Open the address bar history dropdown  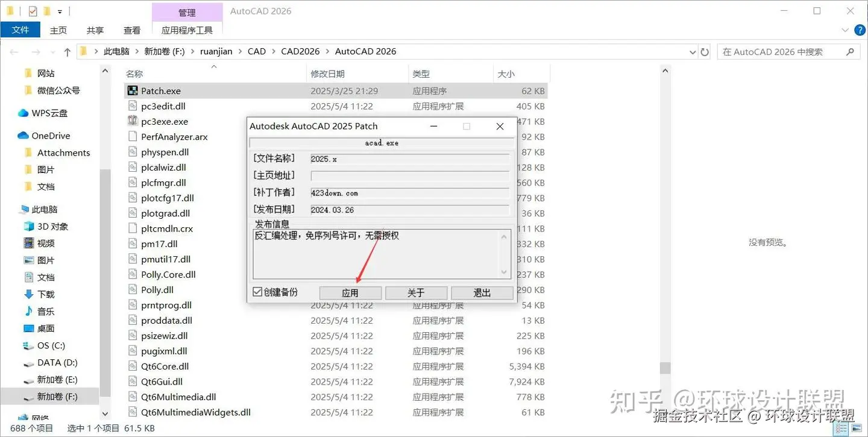[x=692, y=52]
